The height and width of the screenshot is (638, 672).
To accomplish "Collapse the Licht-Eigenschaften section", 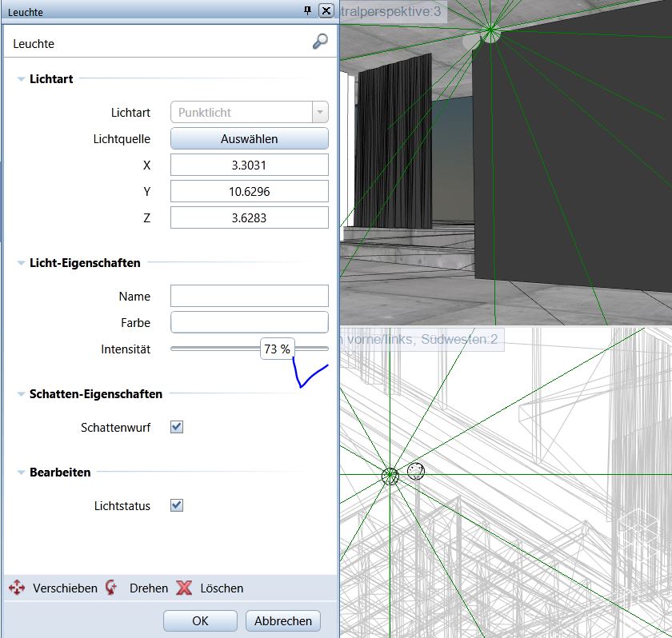I will (21, 263).
